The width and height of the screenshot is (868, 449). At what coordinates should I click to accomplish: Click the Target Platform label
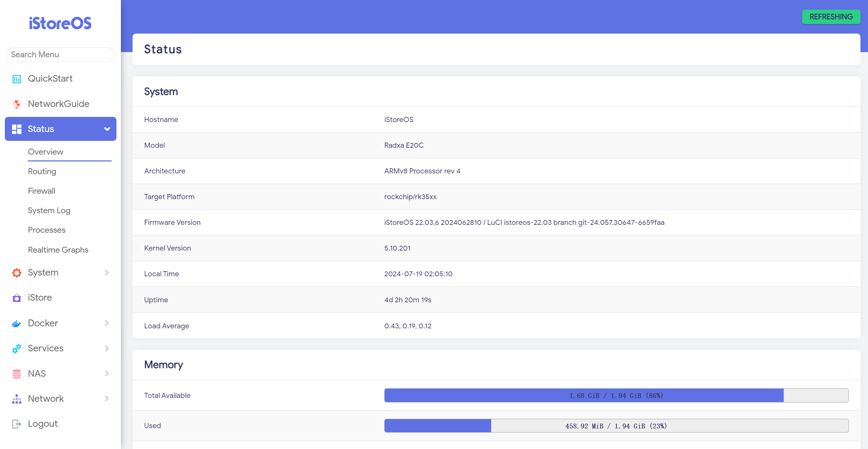click(169, 197)
